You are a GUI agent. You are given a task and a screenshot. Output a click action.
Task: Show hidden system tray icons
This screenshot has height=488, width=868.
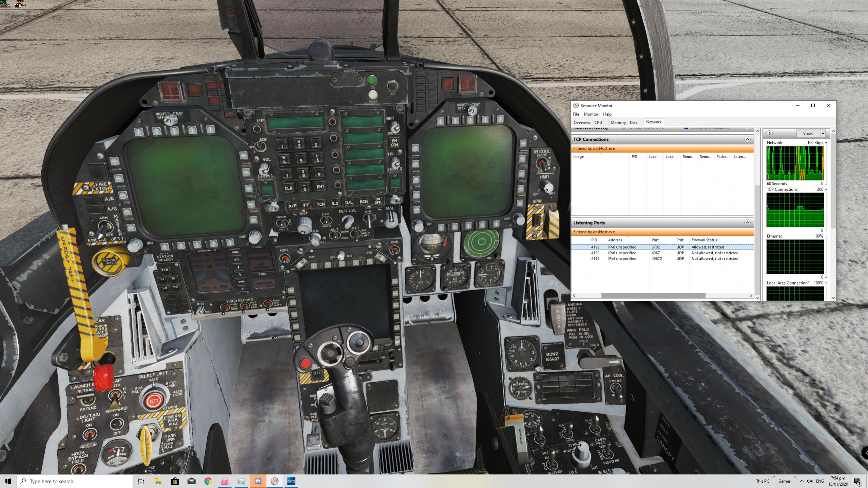802,481
